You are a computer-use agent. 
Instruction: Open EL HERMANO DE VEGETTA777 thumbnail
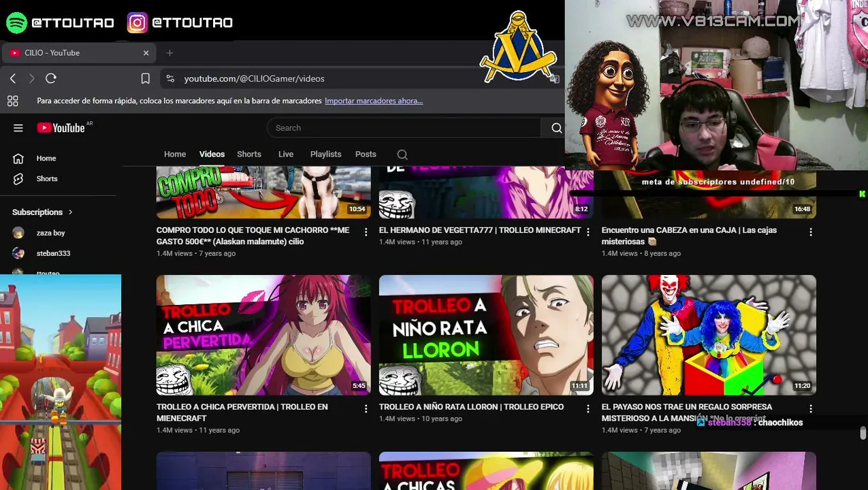pos(486,193)
